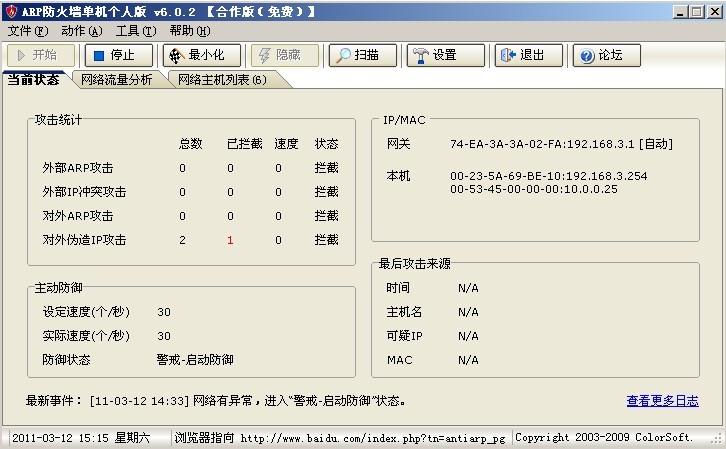Screen dimensions: 726x449
Task: Open the Tools (工具) menu
Action: (136, 31)
